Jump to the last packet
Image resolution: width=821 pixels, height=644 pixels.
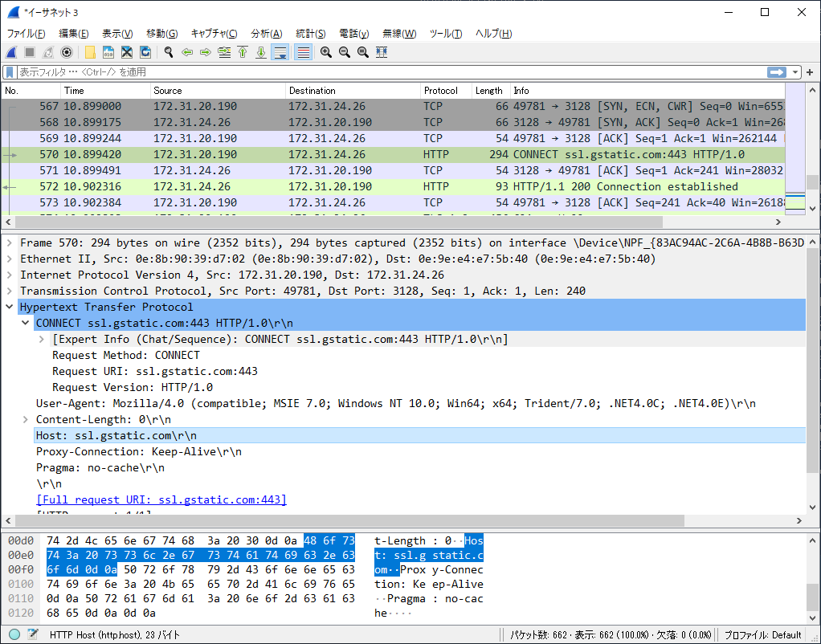[x=261, y=52]
